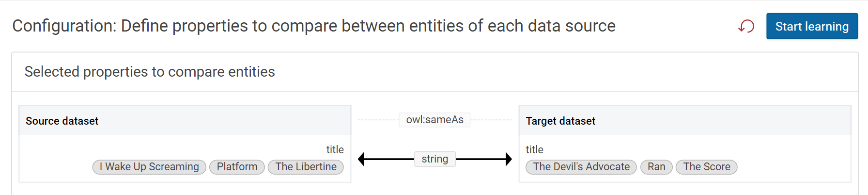868x195 pixels.
Task: Click the Target dataset header
Action: pos(560,121)
